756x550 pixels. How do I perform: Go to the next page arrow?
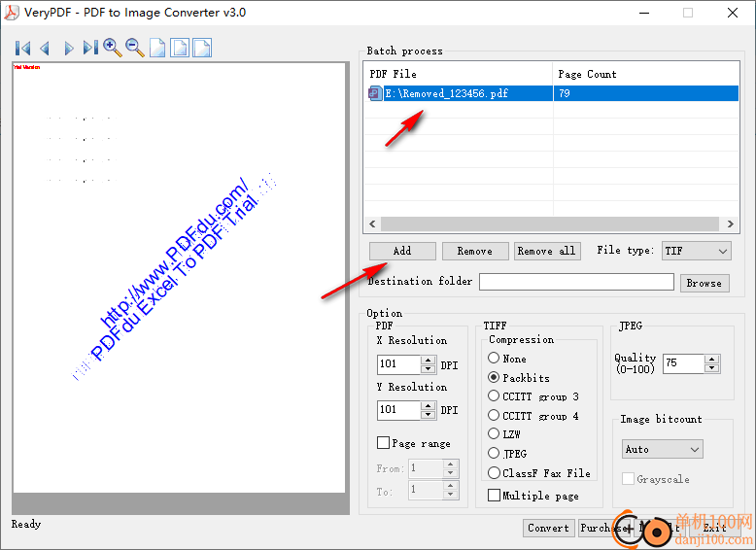click(68, 49)
